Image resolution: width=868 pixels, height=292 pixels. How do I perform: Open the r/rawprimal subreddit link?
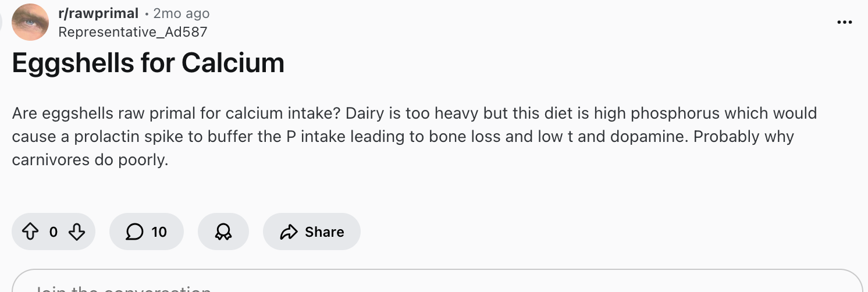tap(98, 13)
